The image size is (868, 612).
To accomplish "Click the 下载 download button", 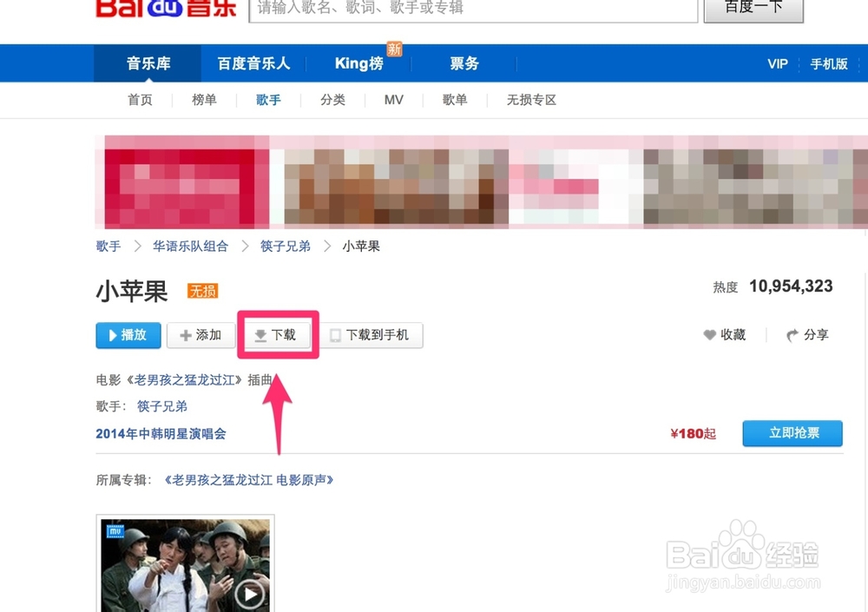I will tap(278, 335).
